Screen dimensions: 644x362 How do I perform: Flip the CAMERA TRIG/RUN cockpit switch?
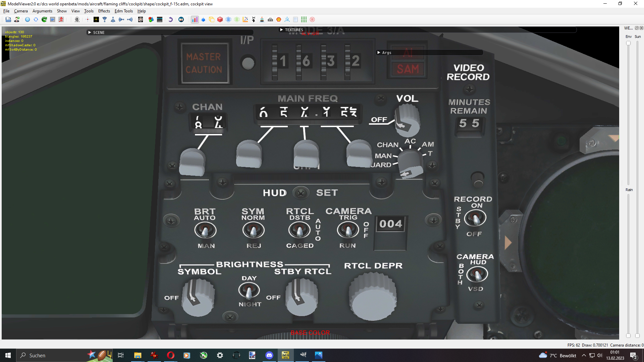click(348, 231)
